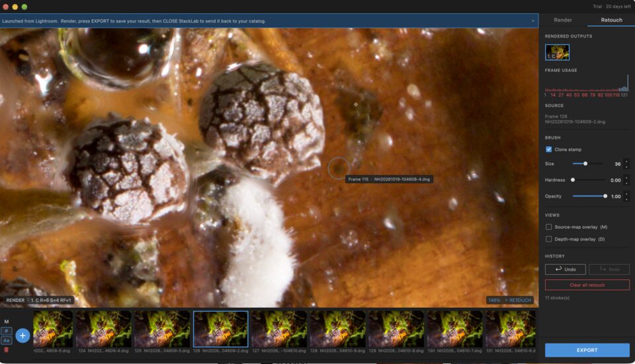
Task: Toggle the # frame-number label button
Action: (7, 331)
